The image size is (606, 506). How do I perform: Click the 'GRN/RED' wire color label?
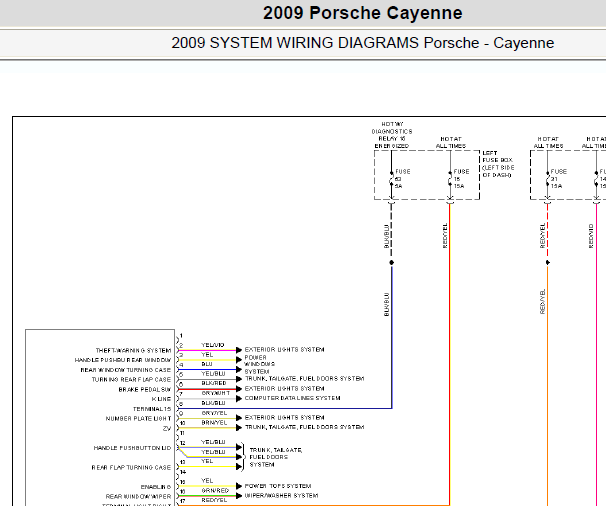tap(215, 491)
